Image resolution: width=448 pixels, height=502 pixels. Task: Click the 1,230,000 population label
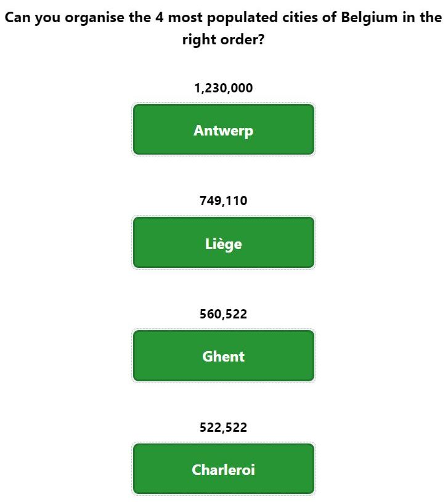[x=224, y=87]
